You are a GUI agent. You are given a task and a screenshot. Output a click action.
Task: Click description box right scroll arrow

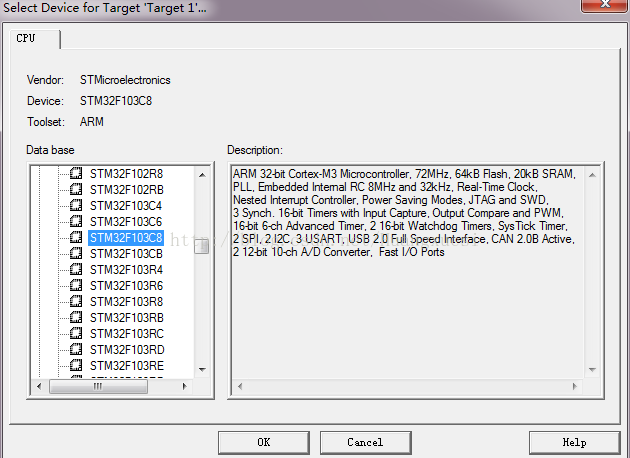(575, 386)
